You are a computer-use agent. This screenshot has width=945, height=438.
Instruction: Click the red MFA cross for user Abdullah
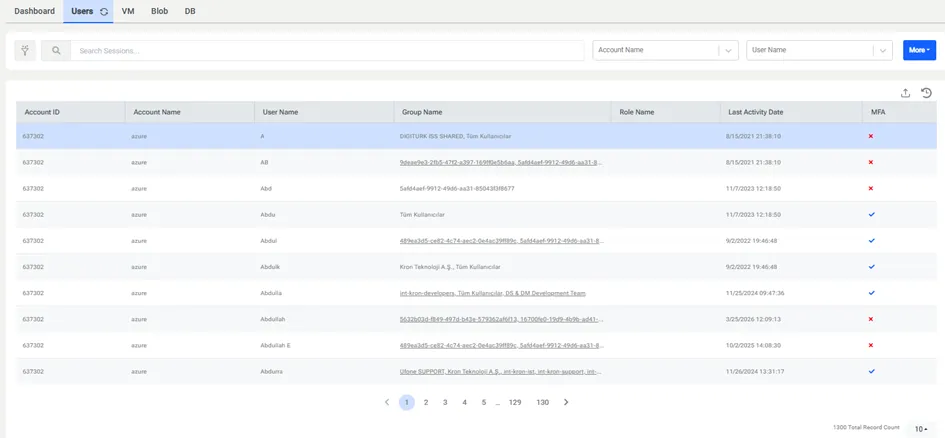(871, 319)
